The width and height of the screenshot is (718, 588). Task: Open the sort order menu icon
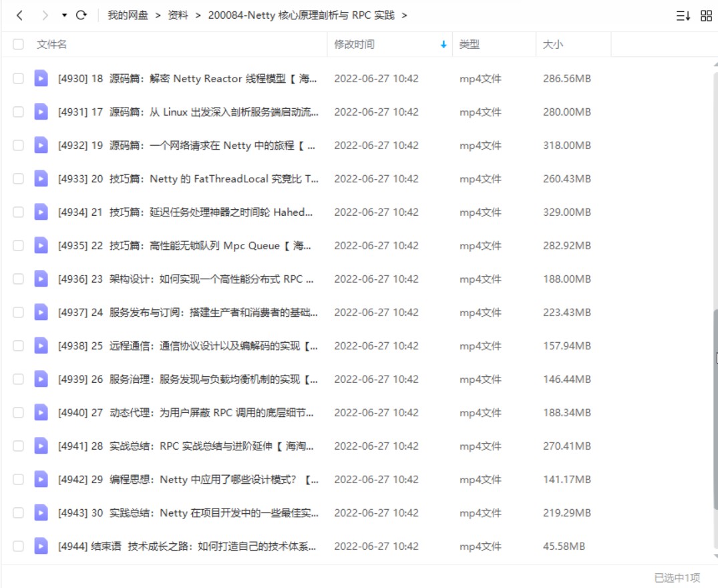point(683,15)
